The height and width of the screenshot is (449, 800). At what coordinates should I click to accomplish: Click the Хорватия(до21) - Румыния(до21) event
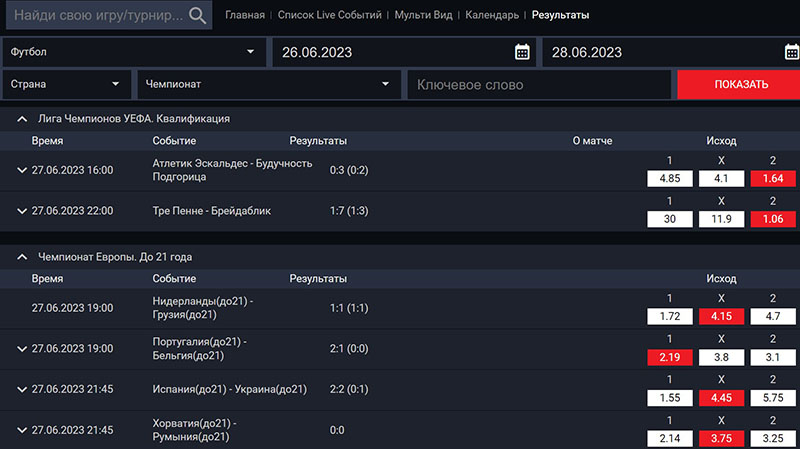(x=194, y=430)
